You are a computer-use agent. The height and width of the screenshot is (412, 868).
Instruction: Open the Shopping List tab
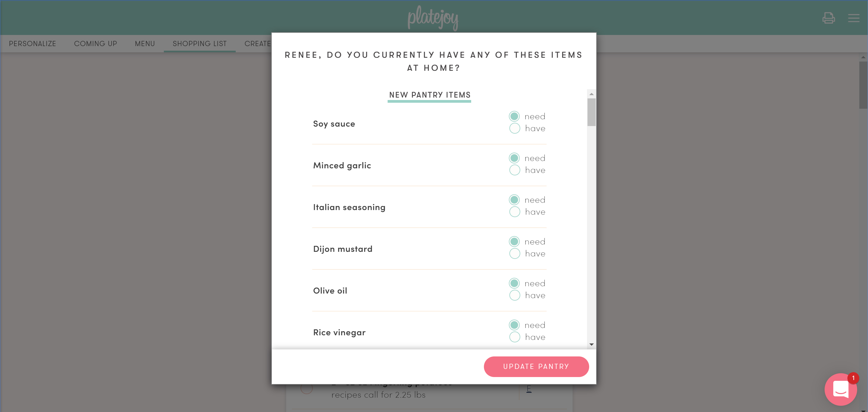coord(199,44)
